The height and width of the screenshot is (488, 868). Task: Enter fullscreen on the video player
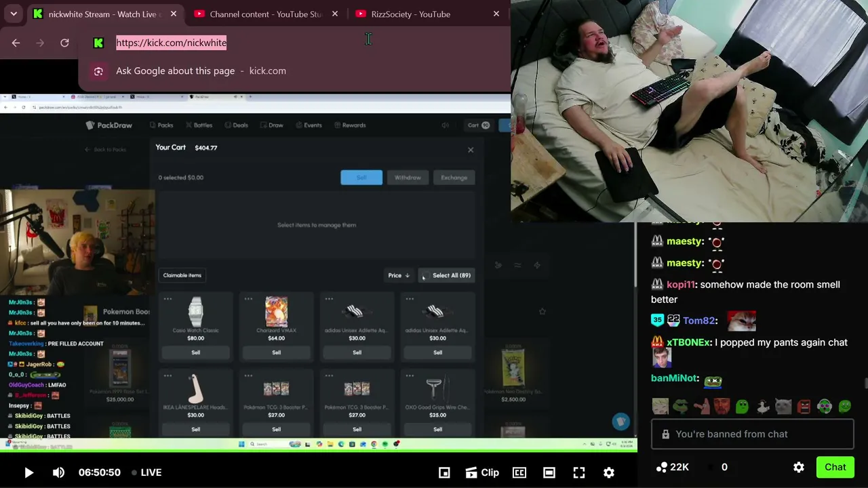pyautogui.click(x=579, y=472)
